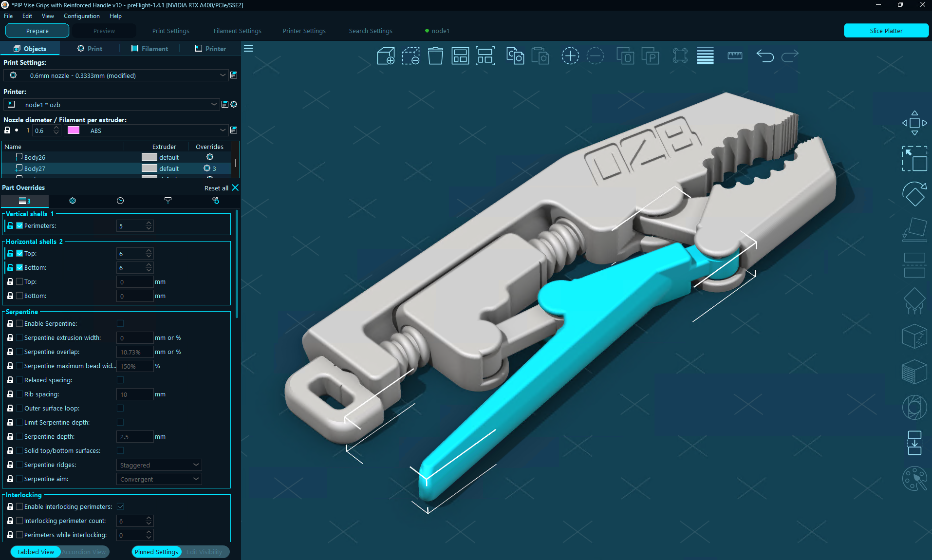932x560 pixels.
Task: Click the Arrange objects icon
Action: [460, 56]
